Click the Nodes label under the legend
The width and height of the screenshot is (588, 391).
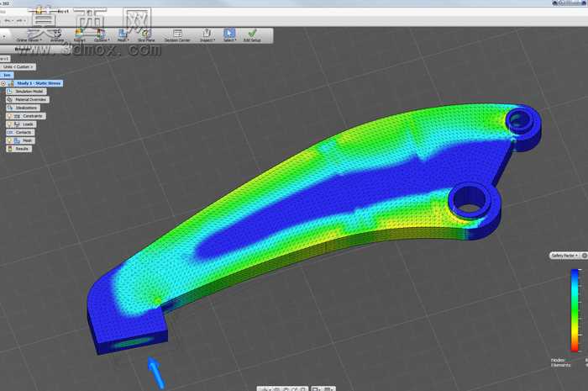[558, 360]
